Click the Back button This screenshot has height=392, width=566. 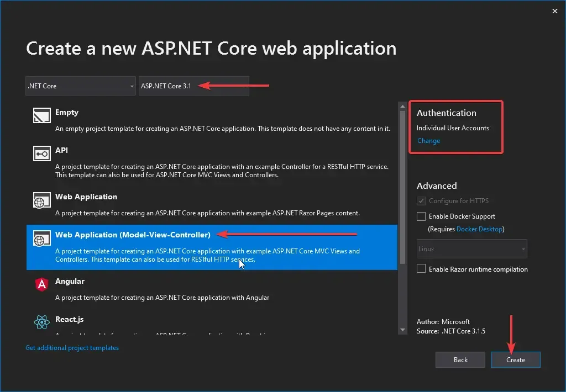460,359
